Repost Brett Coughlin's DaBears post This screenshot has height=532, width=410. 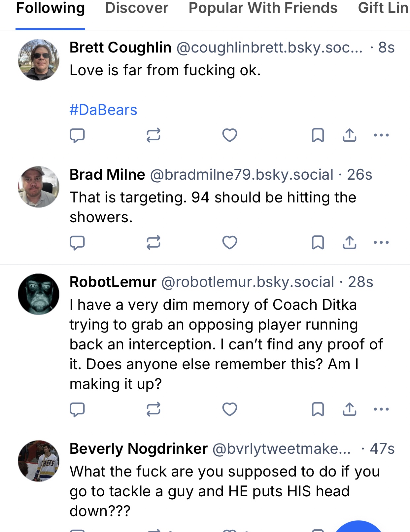(154, 135)
